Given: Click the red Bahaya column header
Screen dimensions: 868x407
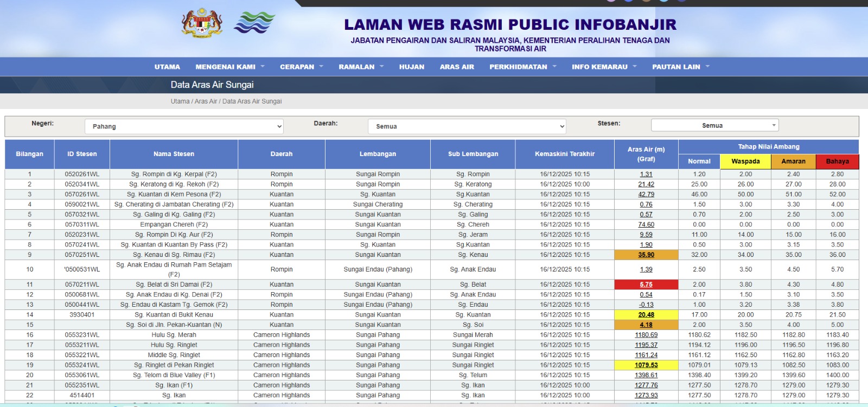Looking at the screenshot, I should pos(837,161).
